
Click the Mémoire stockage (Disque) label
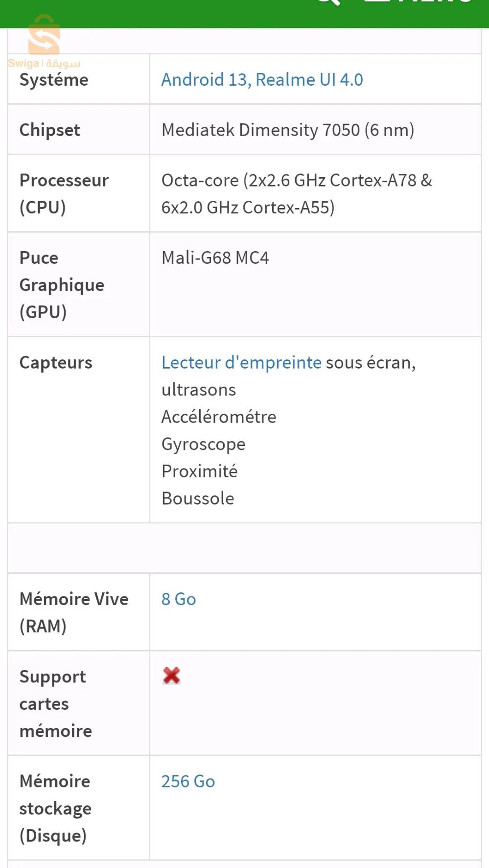point(55,808)
